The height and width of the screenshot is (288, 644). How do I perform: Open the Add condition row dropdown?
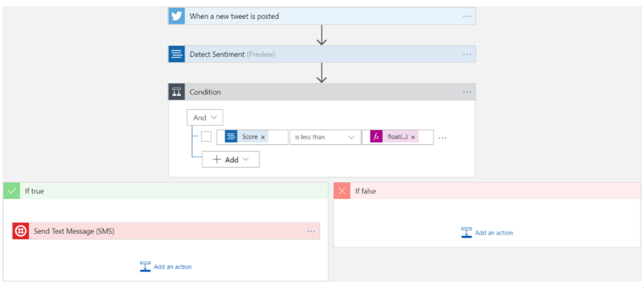coord(231,159)
